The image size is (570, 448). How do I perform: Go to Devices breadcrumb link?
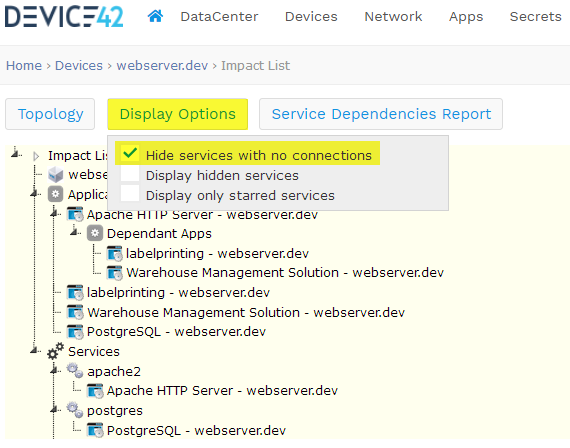[x=79, y=65]
